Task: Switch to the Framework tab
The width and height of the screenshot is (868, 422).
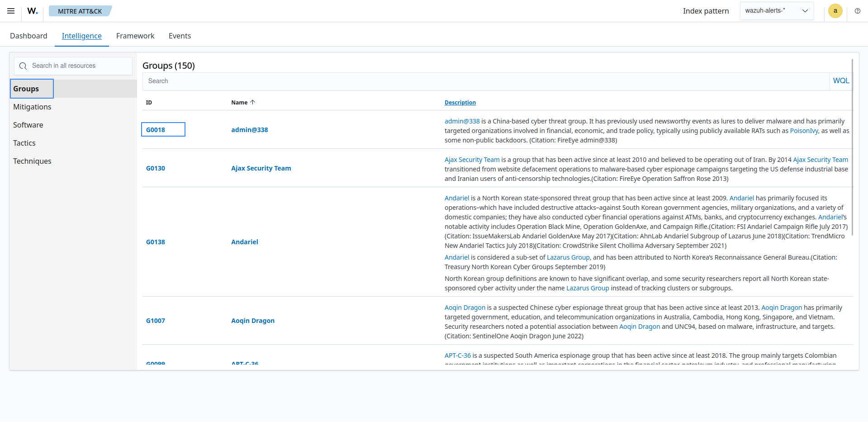Action: [135, 36]
